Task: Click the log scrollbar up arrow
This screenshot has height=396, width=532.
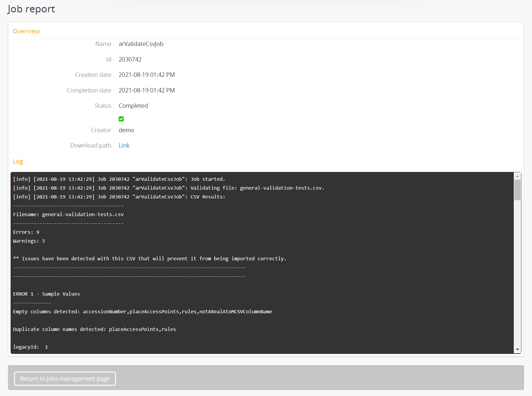Action: click(x=517, y=176)
